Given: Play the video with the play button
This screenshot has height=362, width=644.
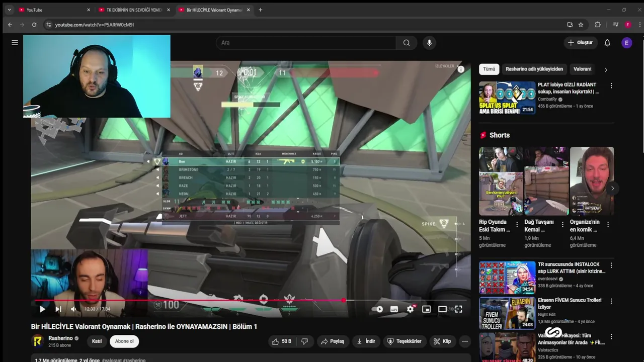Looking at the screenshot, I should (x=42, y=309).
